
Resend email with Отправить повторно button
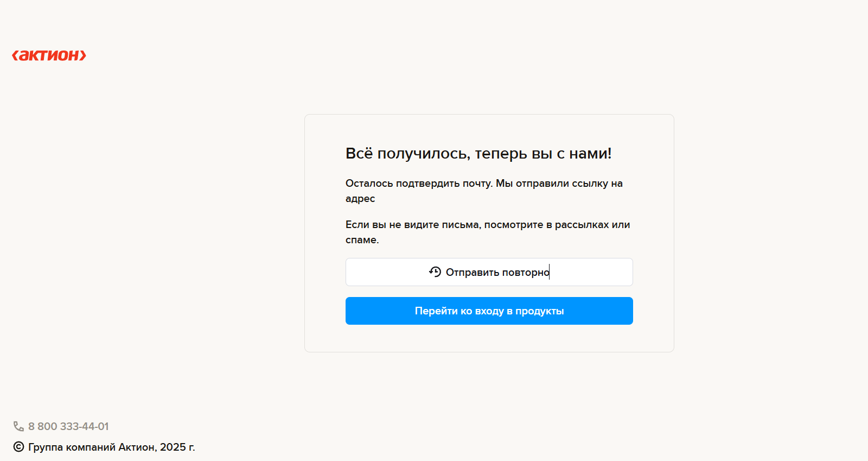[x=489, y=272]
